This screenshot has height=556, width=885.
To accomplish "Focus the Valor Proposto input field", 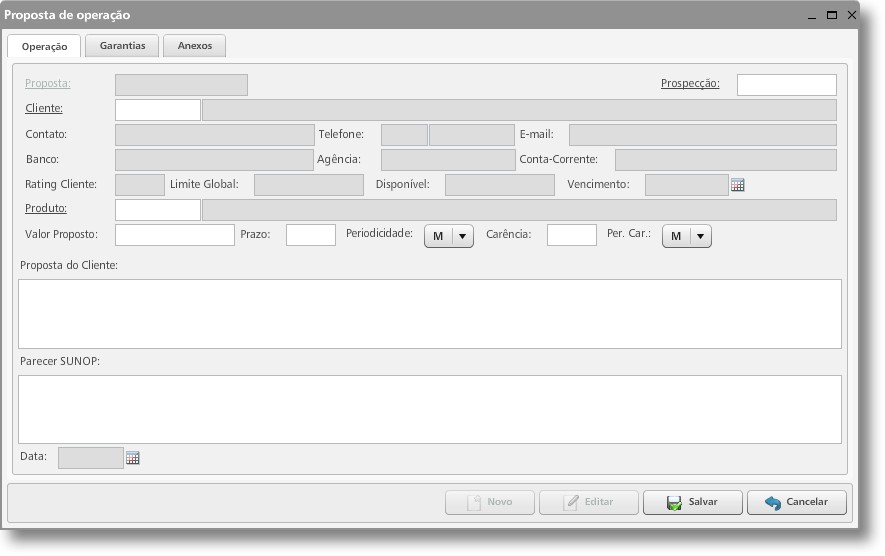I will coord(175,235).
